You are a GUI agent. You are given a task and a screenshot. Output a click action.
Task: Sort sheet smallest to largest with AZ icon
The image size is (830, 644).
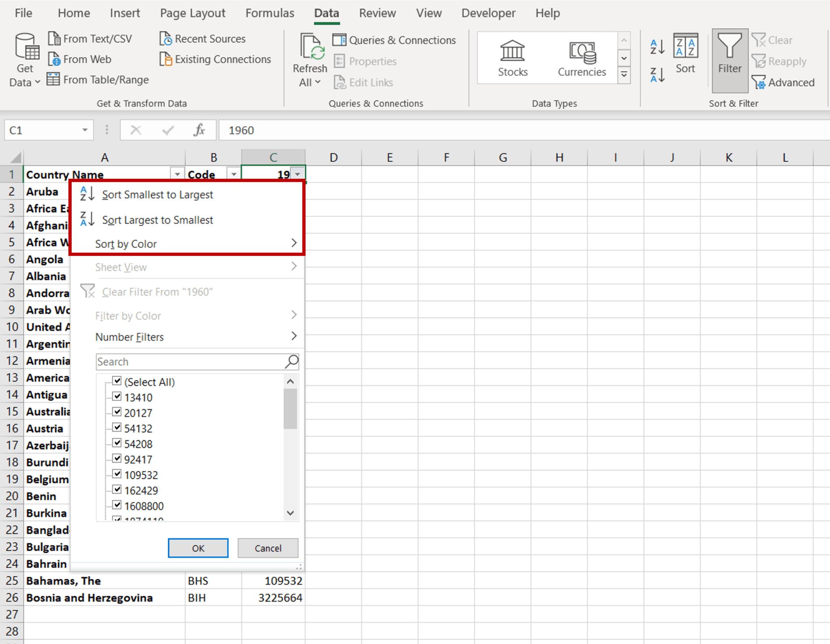657,47
